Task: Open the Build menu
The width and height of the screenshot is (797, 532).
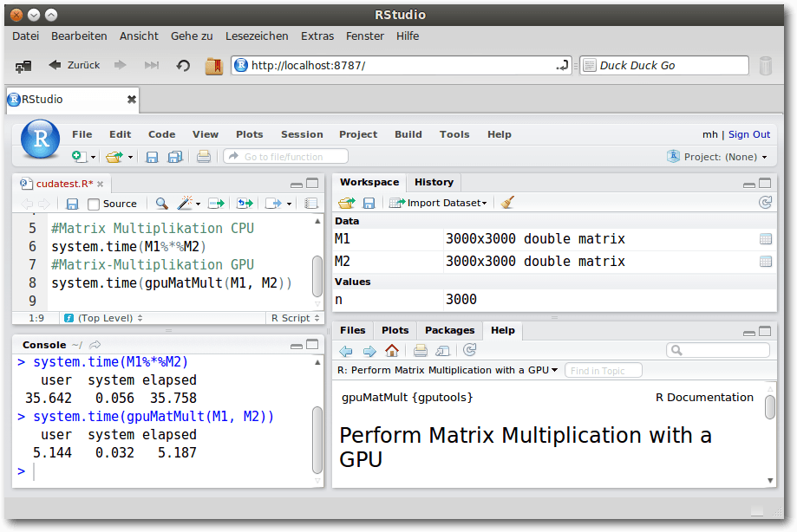Action: coord(408,134)
